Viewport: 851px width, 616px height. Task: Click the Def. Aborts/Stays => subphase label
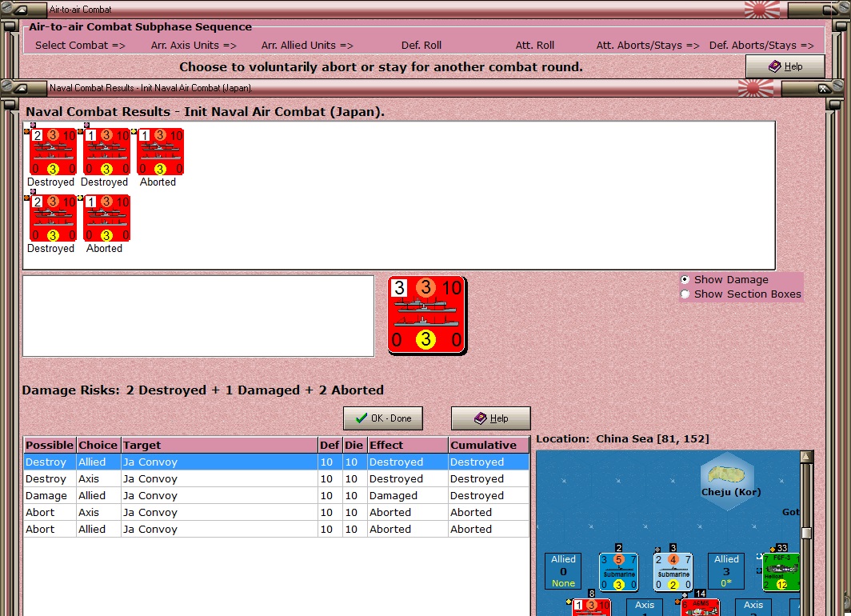click(761, 46)
